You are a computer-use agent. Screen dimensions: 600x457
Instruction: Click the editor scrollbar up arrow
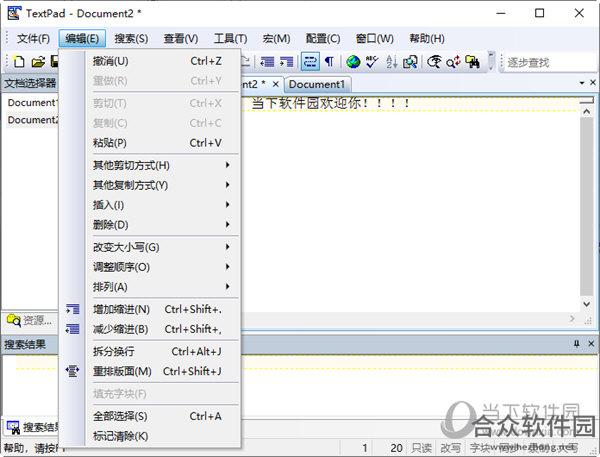[587, 111]
